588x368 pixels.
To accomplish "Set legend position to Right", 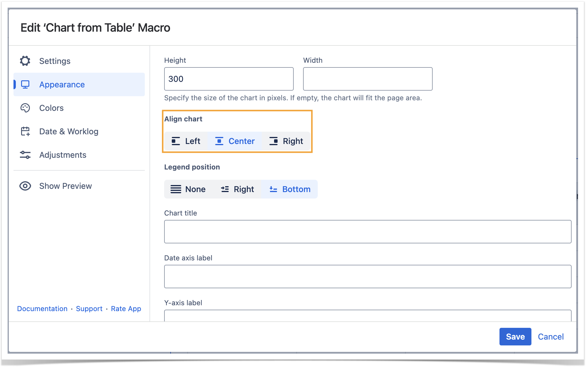I will [237, 189].
